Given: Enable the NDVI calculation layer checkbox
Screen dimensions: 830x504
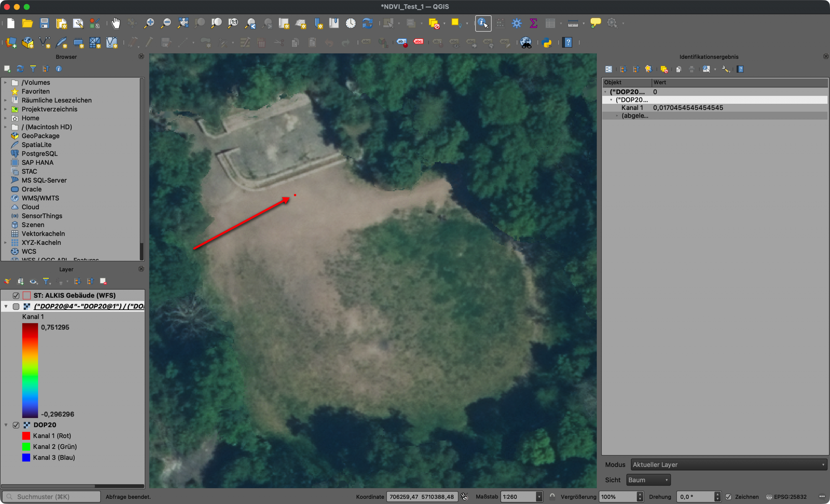Looking at the screenshot, I should (x=16, y=306).
